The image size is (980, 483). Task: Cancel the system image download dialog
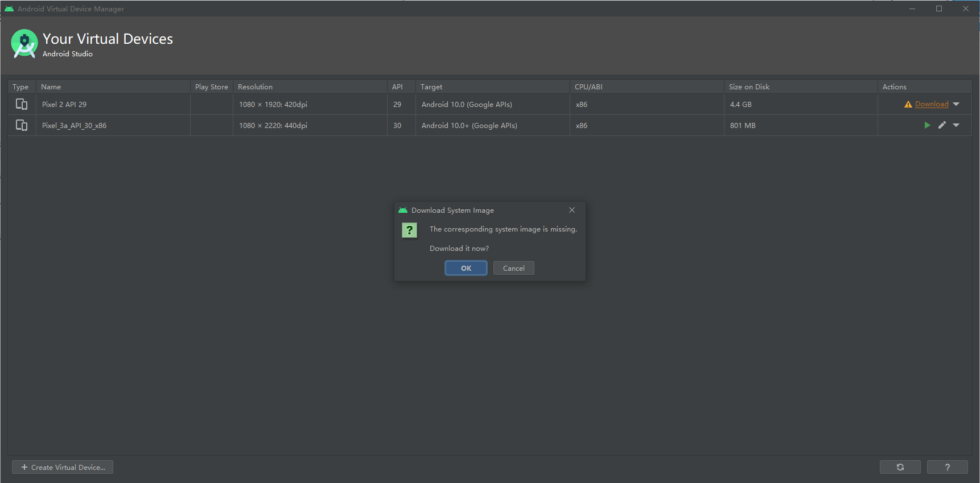(513, 268)
